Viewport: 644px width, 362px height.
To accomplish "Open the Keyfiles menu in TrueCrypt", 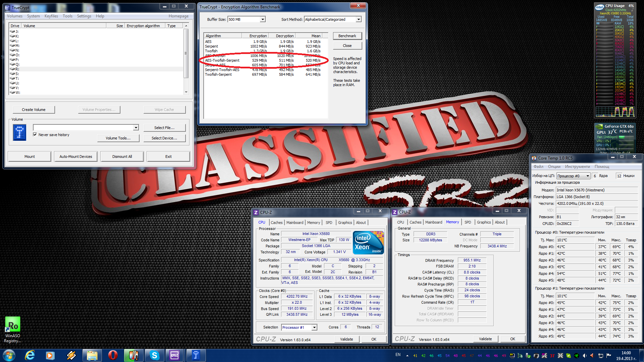I will pyautogui.click(x=51, y=16).
